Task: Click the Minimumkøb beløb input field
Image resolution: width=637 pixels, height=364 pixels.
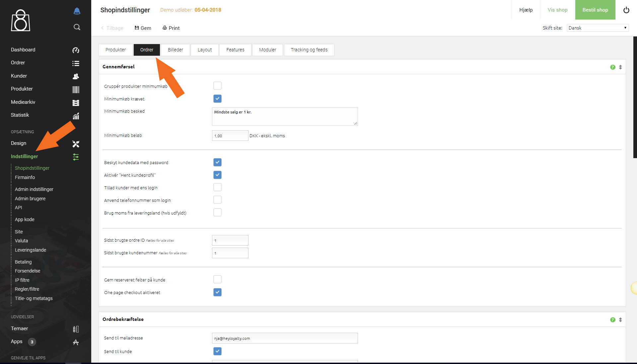Action: (230, 136)
